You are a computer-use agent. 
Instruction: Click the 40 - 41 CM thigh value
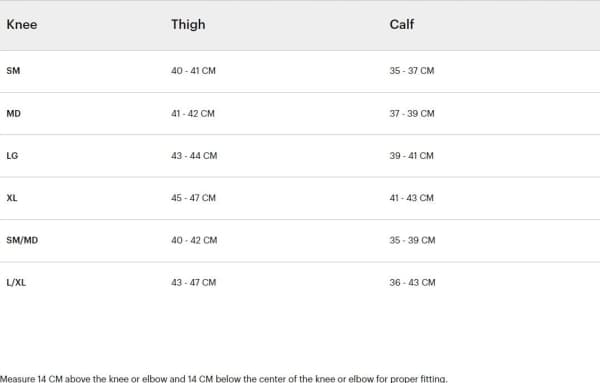193,71
